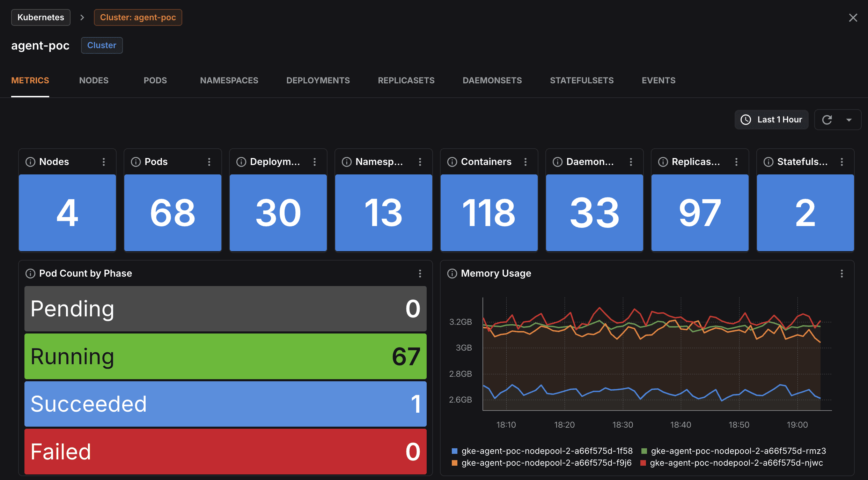This screenshot has width=868, height=480.
Task: Switch to the NODES tab
Action: 94,81
